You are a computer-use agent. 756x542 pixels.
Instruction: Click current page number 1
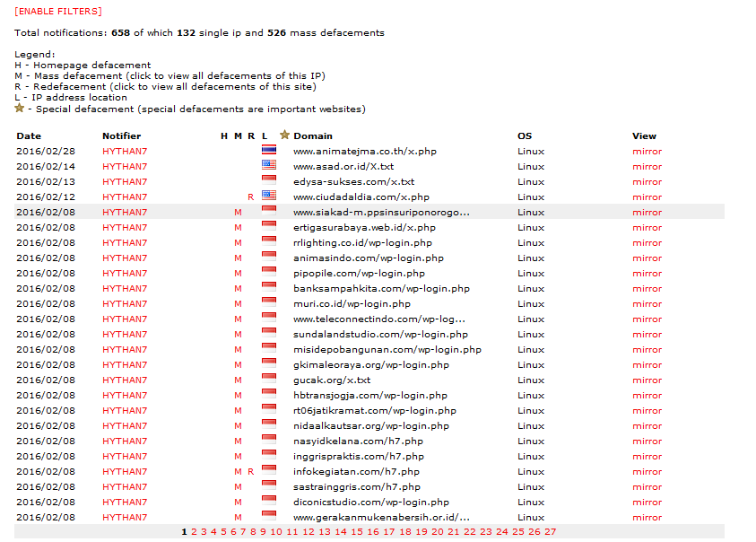[184, 531]
